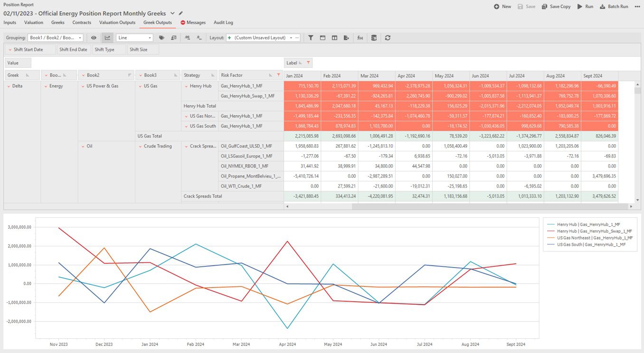Click the column chooser icon
The width and height of the screenshot is (644, 353).
tap(334, 37)
